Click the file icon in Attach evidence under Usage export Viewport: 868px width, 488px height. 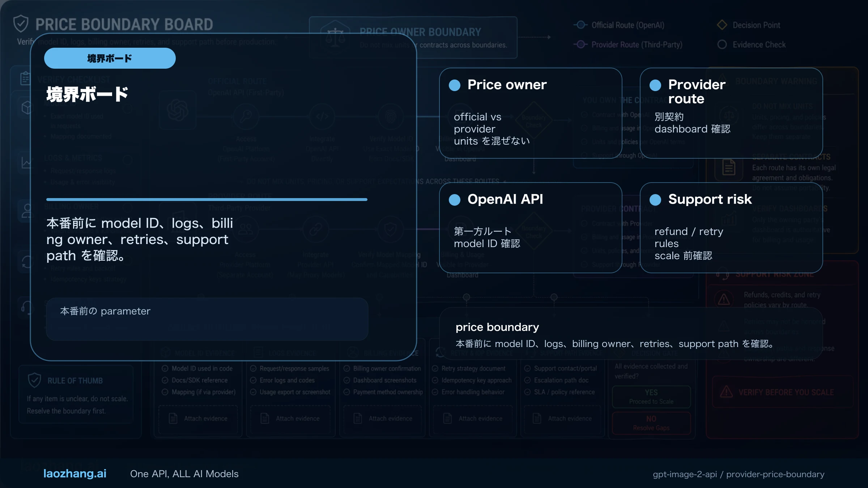pos(265,418)
